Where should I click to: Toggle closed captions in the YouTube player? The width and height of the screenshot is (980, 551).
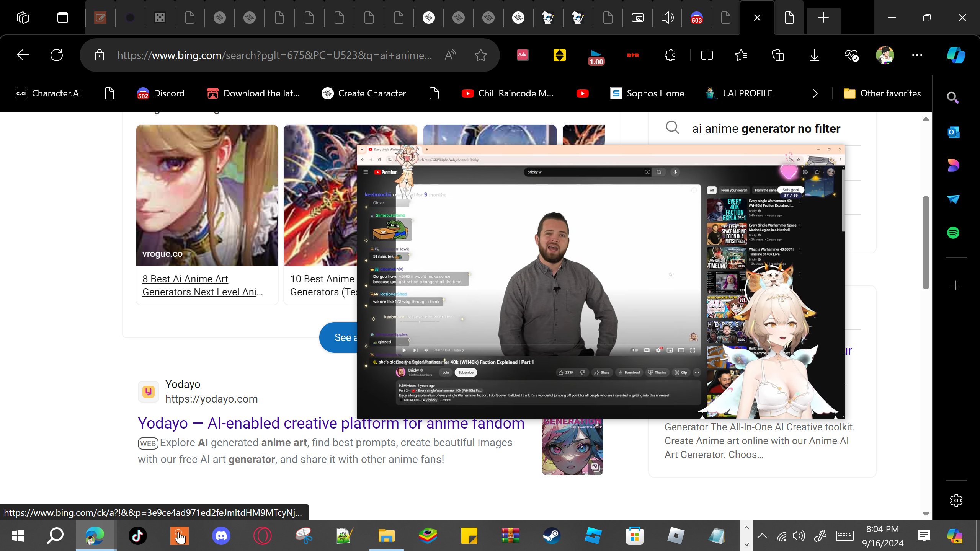point(647,350)
